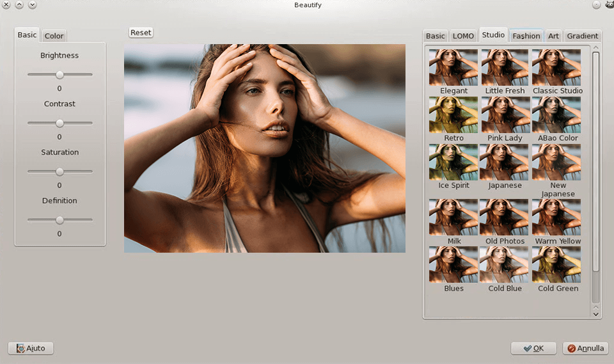The width and height of the screenshot is (614, 364).
Task: Click the window keep-below arrow in title bar
Action: 33,4
